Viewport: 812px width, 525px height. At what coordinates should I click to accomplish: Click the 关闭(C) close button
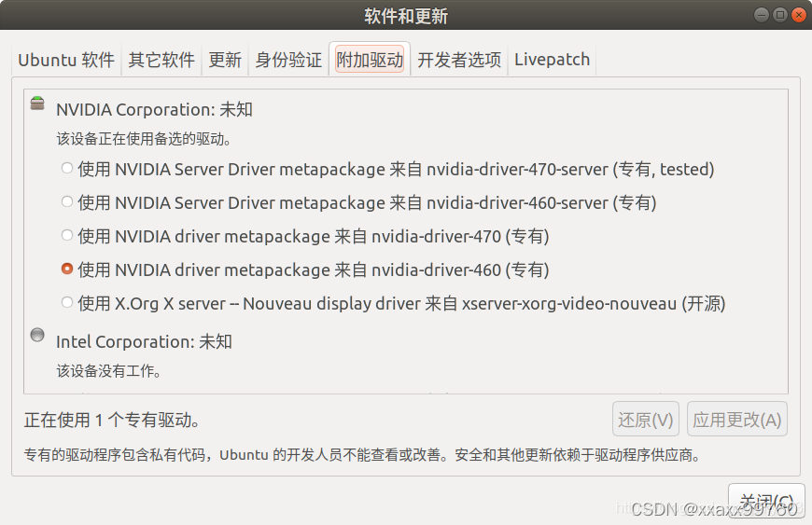click(766, 501)
